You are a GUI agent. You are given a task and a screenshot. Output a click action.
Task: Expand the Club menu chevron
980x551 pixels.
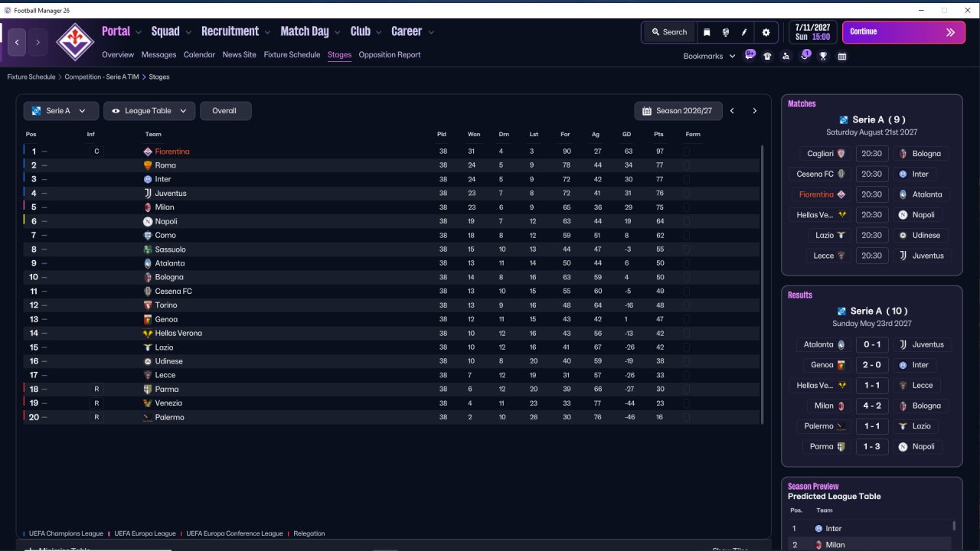(378, 32)
